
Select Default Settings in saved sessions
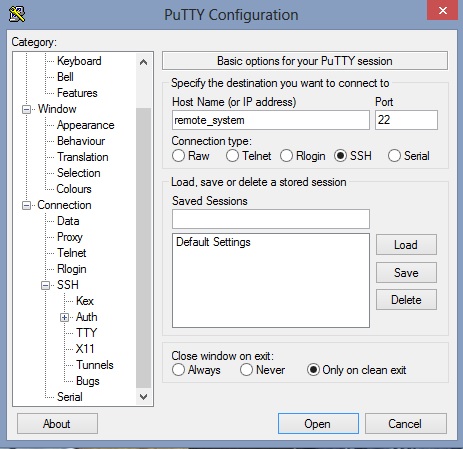point(213,242)
